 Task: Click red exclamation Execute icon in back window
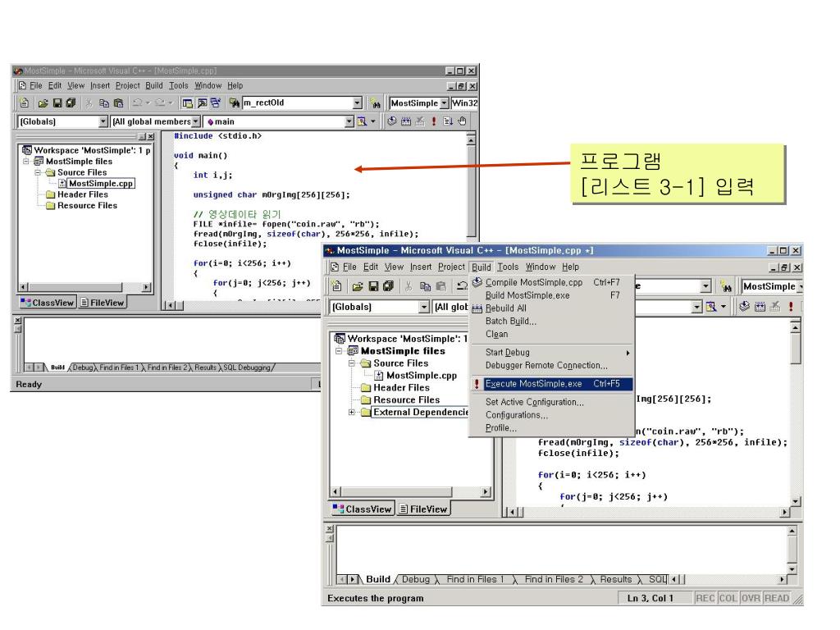[434, 121]
